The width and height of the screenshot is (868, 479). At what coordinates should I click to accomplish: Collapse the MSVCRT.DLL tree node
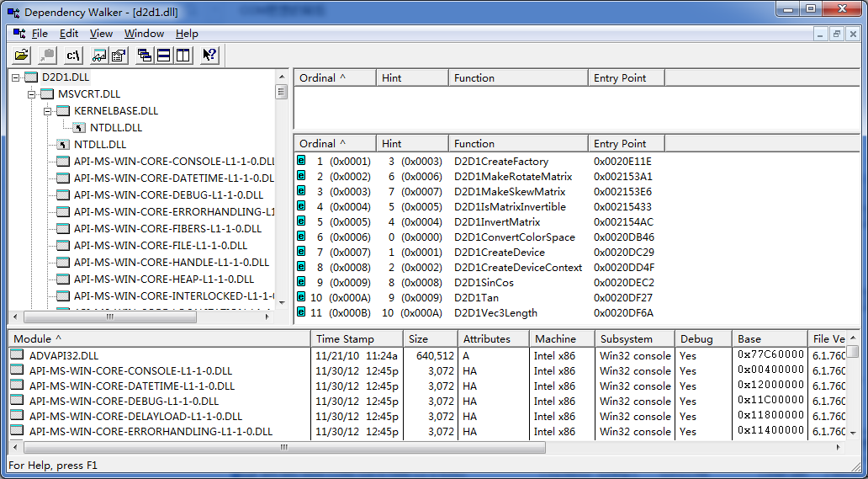[32, 94]
